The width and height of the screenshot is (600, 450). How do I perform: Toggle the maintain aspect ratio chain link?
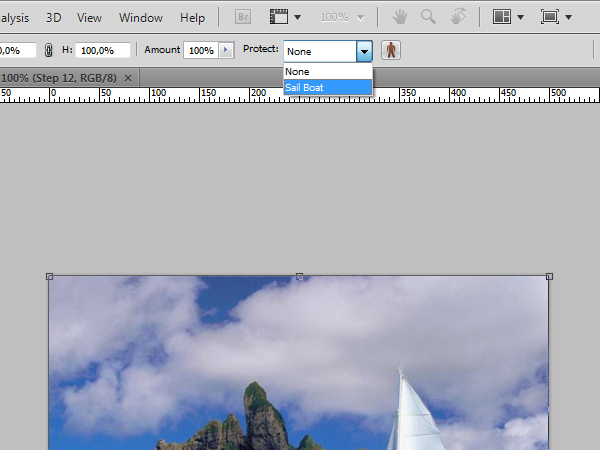tap(49, 50)
